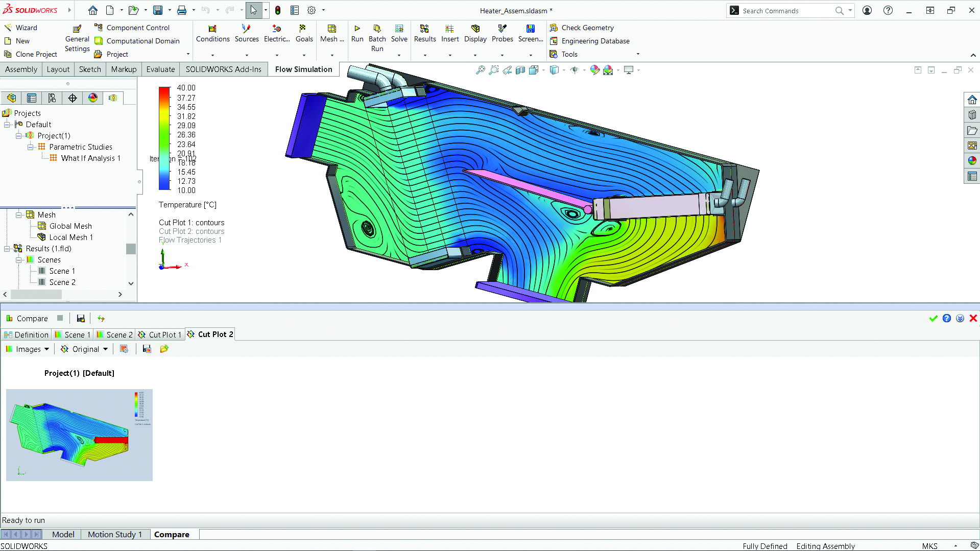Open the Mesh tool
The height and width of the screenshot is (551, 980).
coord(332,34)
